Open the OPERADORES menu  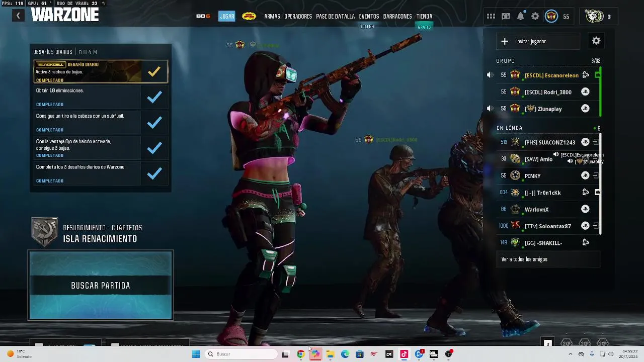(x=298, y=16)
